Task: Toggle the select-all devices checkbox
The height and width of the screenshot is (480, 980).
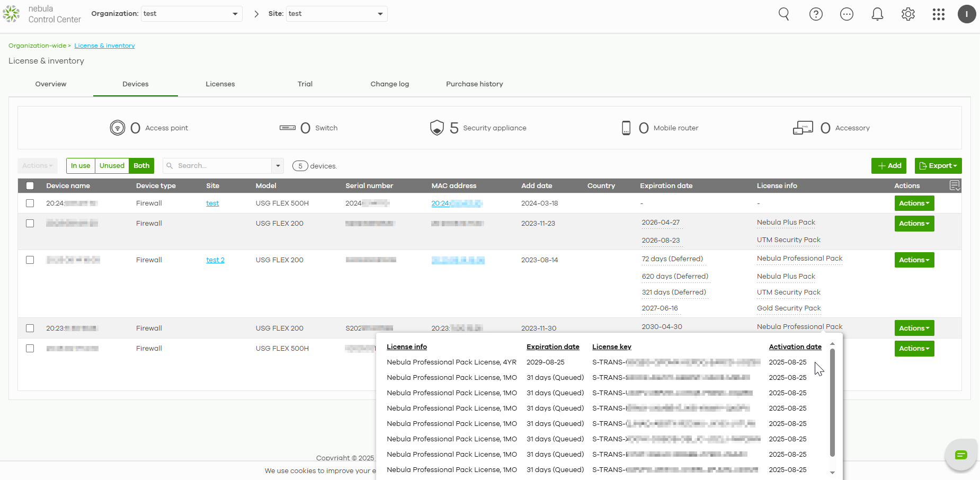Action: [x=30, y=186]
